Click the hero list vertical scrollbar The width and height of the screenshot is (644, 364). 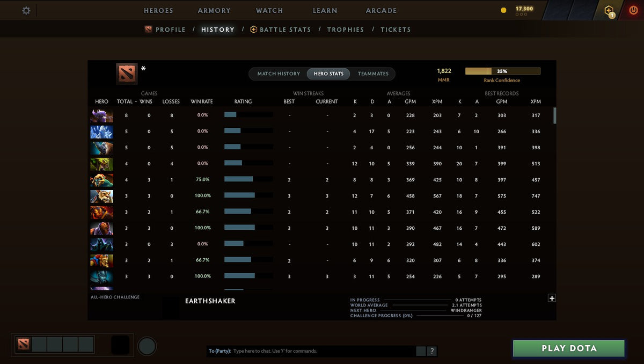555,115
